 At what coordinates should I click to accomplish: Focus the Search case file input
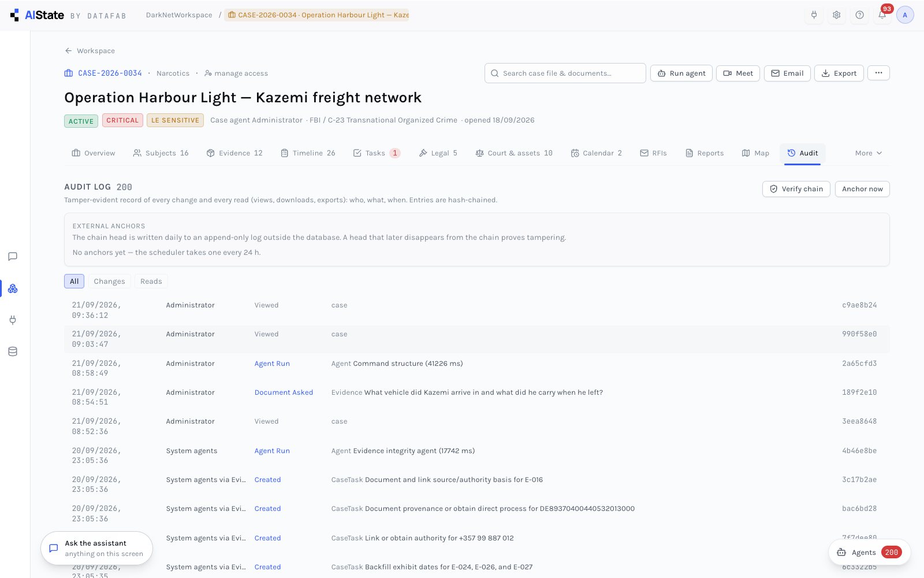565,73
